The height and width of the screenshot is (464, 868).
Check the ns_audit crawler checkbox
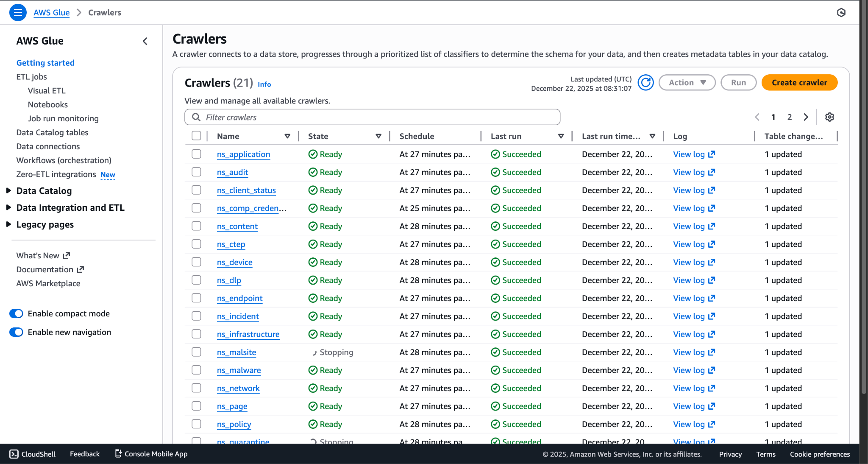pyautogui.click(x=196, y=172)
